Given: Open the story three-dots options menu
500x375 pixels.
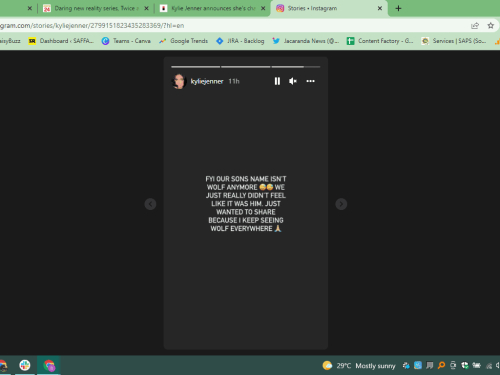Looking at the screenshot, I should tap(310, 81).
